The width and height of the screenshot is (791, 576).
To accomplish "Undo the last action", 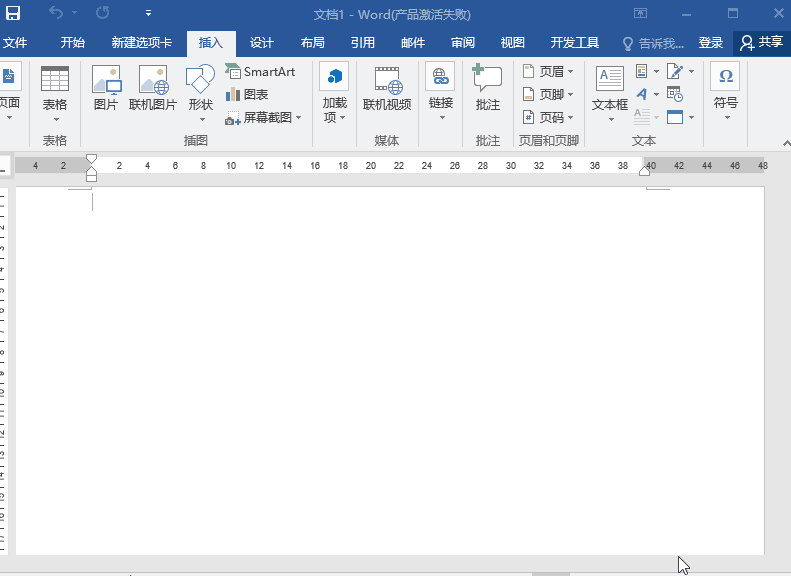I will pos(55,13).
